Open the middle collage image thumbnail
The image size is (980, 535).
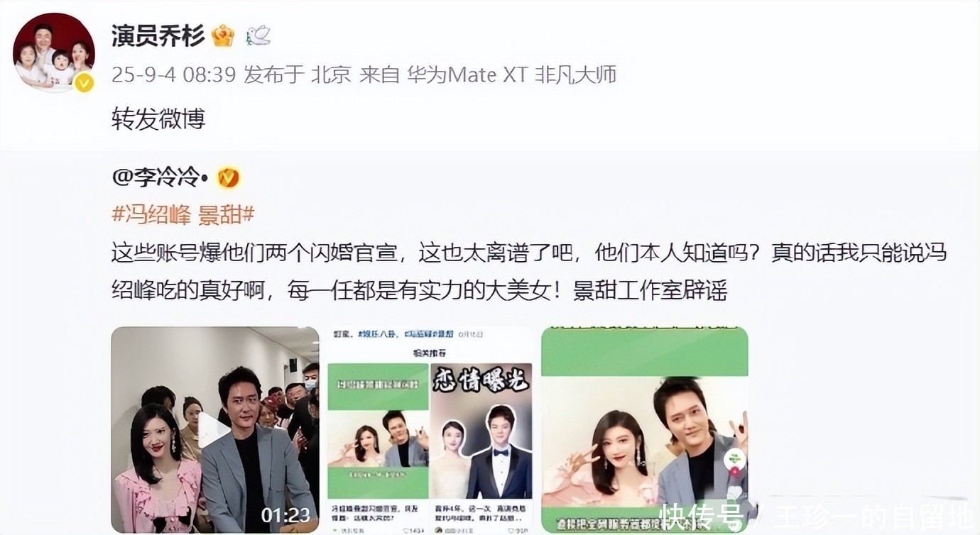(x=430, y=429)
